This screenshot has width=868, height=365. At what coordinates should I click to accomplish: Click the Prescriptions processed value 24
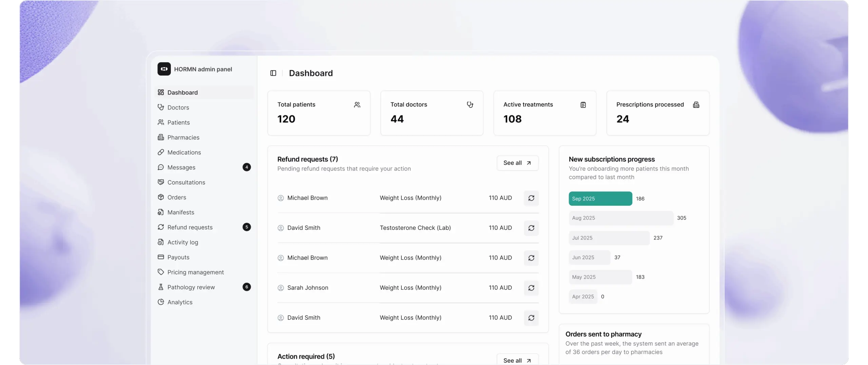623,119
